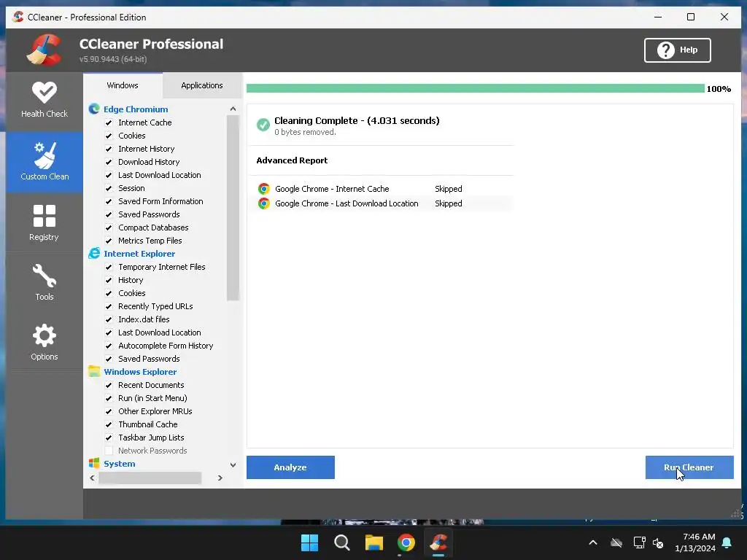
Task: Enable the Network Passwords checkbox
Action: 109,451
